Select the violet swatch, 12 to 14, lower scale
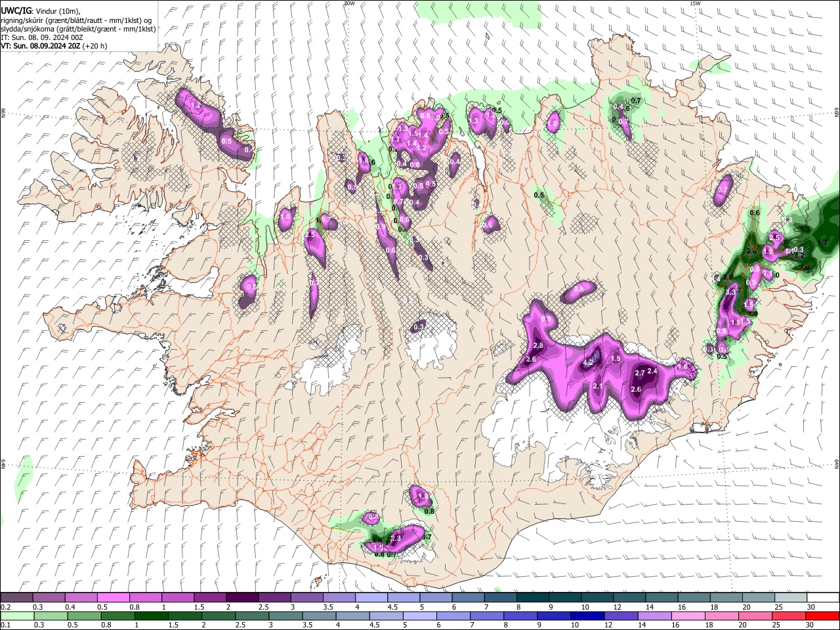 [x=621, y=616]
